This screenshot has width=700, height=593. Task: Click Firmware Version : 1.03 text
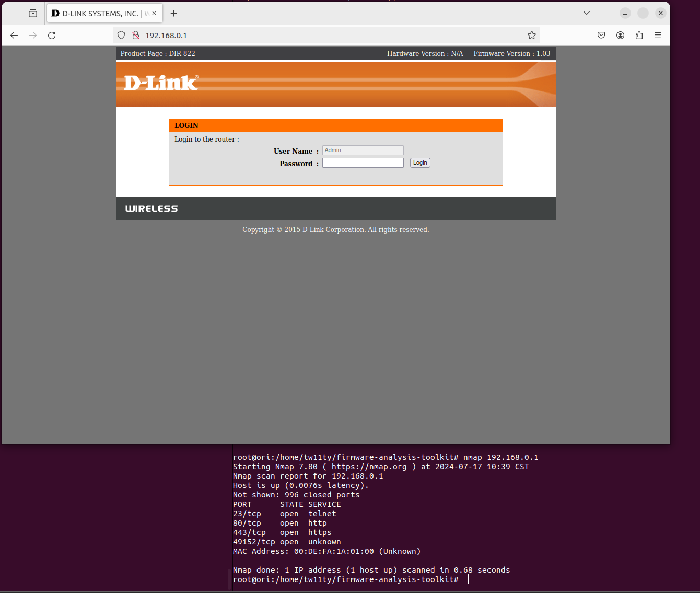click(512, 53)
